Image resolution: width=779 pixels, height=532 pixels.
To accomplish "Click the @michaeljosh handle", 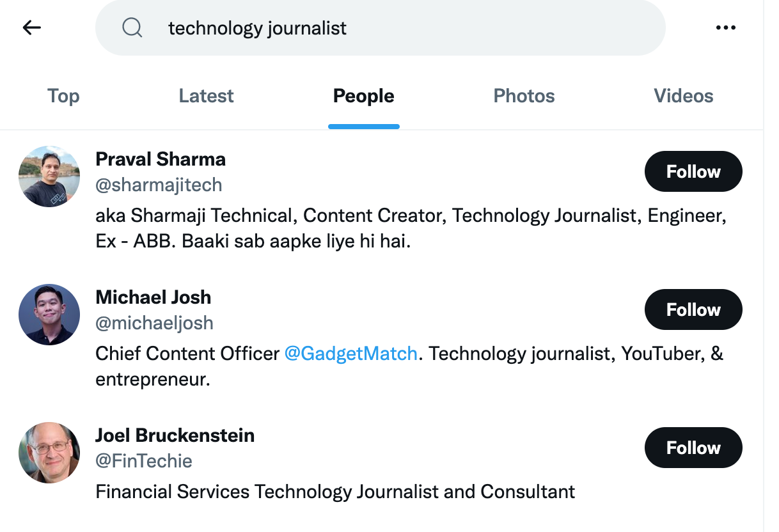I will pyautogui.click(x=154, y=323).
